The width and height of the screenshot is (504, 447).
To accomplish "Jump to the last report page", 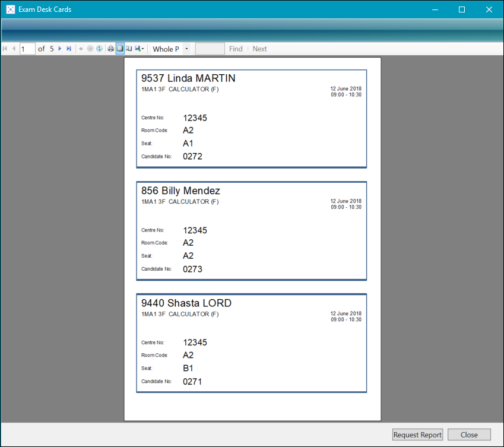I will pos(69,49).
